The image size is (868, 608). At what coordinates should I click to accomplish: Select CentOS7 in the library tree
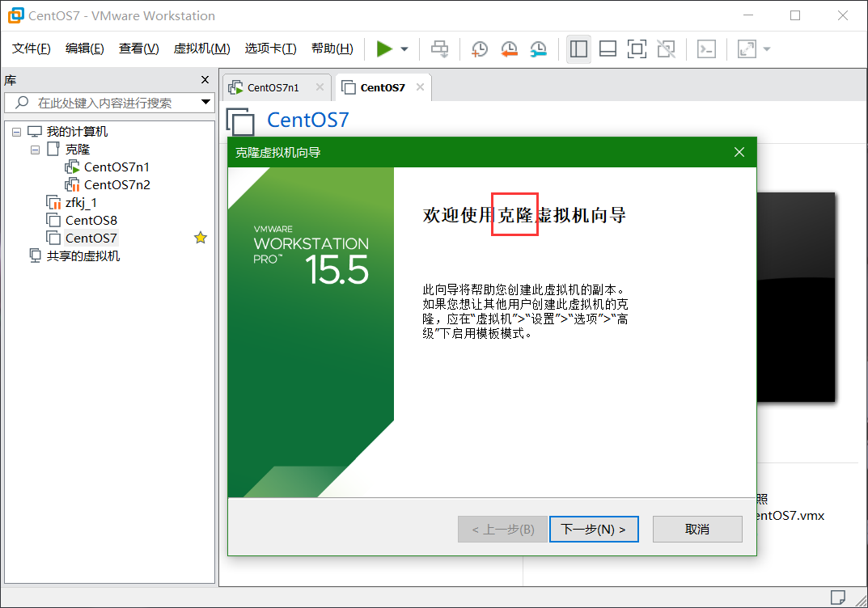coord(91,238)
